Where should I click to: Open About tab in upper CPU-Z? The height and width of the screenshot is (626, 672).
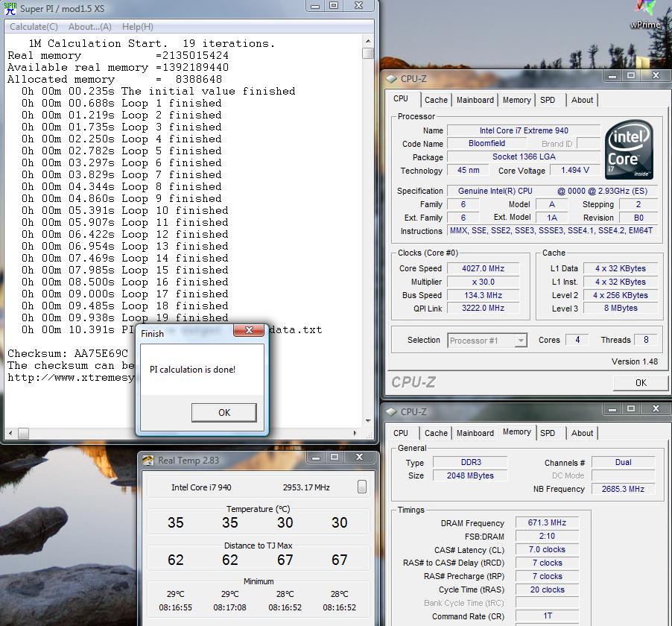coord(582,100)
